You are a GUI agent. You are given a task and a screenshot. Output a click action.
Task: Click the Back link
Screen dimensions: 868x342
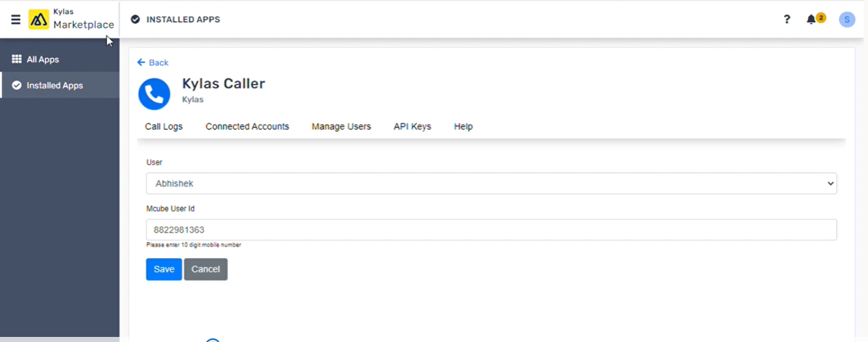coord(153,62)
